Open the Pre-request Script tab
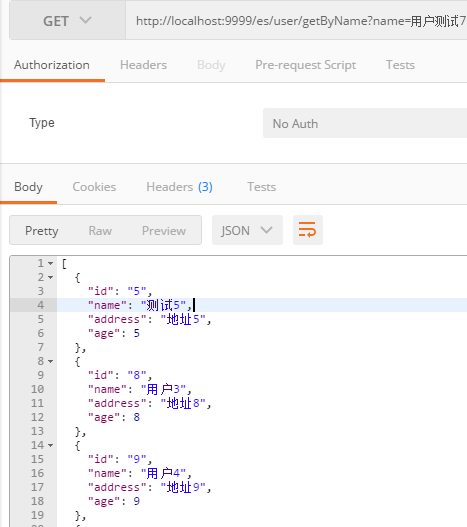The image size is (467, 527). [x=306, y=65]
